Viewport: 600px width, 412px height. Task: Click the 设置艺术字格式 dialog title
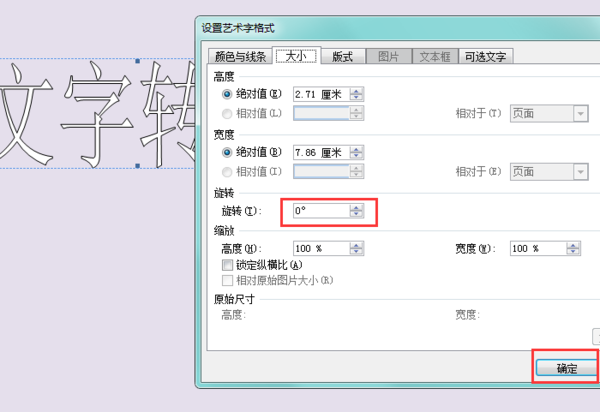pos(238,28)
